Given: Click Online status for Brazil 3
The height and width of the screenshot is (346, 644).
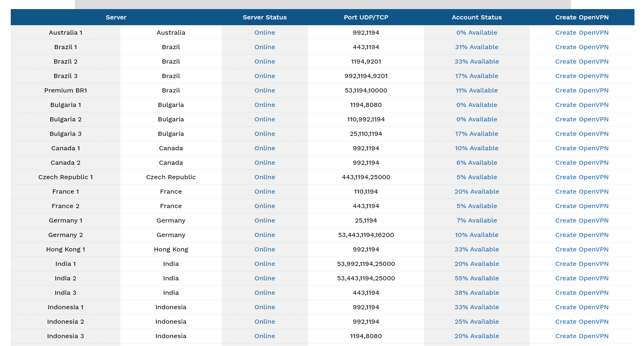Looking at the screenshot, I should click(265, 76).
